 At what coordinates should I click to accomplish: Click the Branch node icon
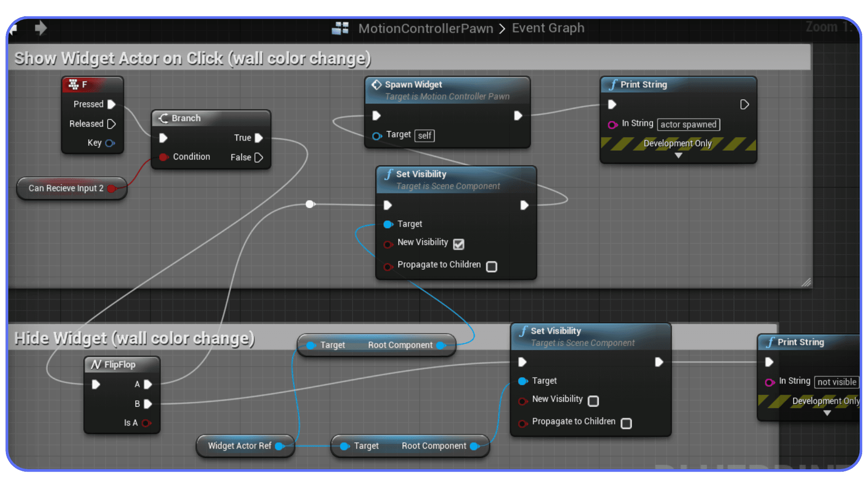[x=163, y=118]
